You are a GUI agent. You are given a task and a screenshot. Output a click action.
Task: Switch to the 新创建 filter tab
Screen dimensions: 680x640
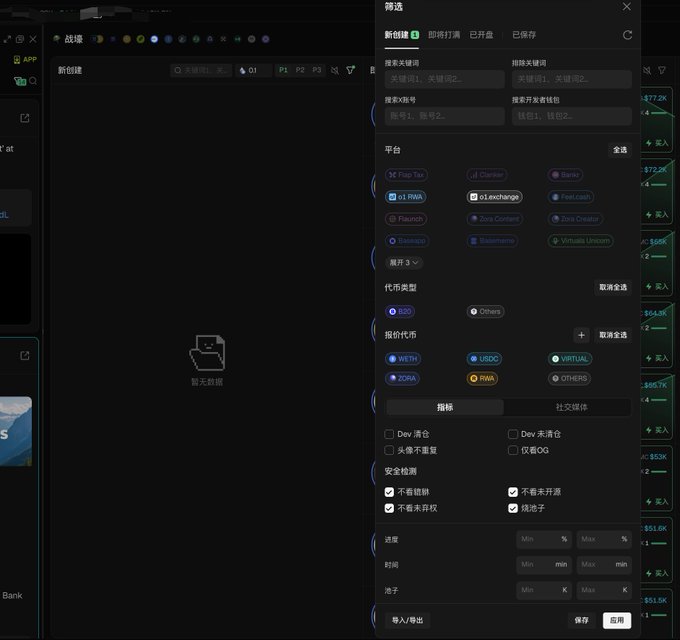point(401,35)
